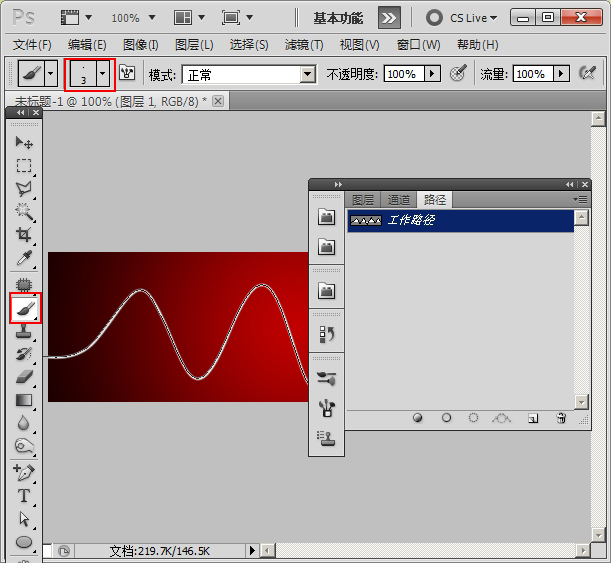The image size is (611, 563).
Task: Show more workspaces double-arrow button
Action: tap(389, 18)
